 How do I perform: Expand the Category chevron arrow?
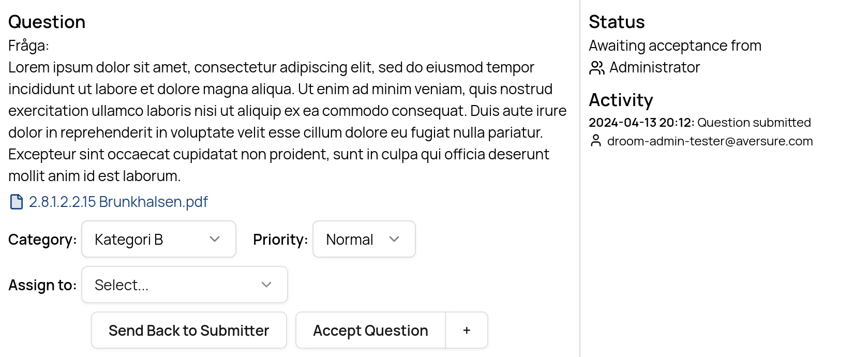[x=215, y=239]
